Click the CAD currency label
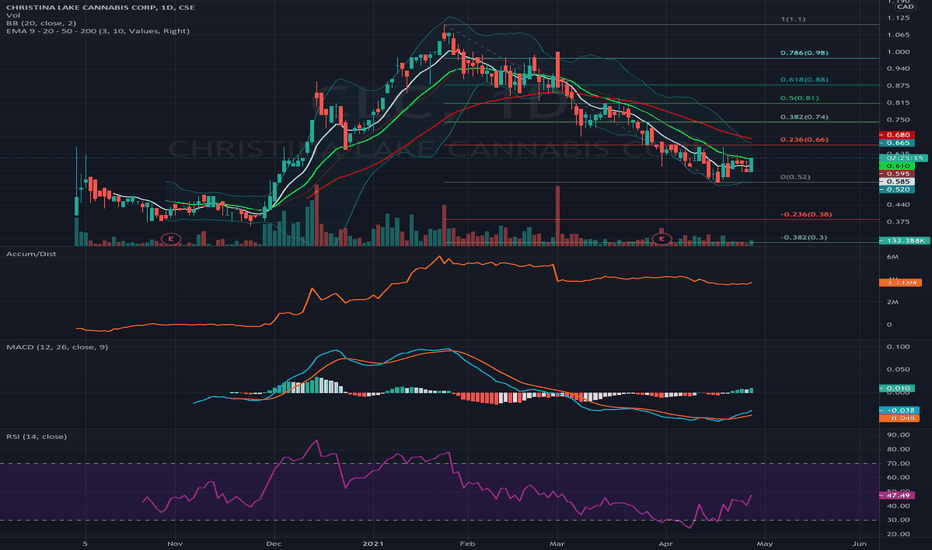Viewport: 932px width, 550px height. point(905,7)
